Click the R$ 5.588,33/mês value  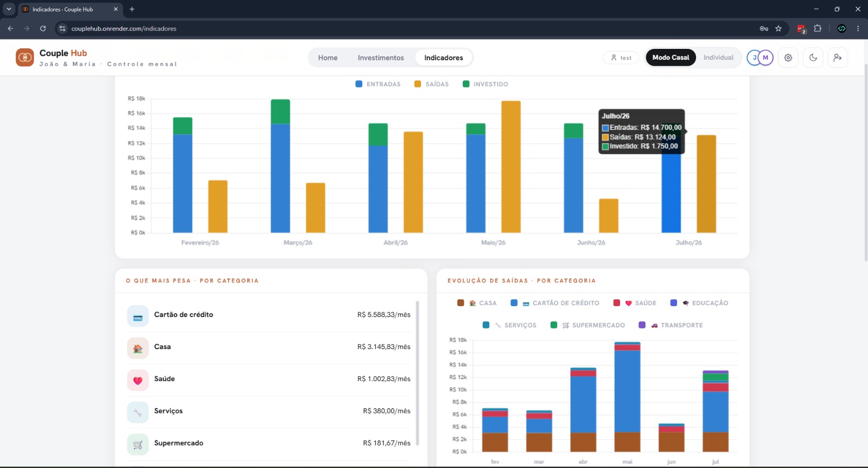click(384, 315)
